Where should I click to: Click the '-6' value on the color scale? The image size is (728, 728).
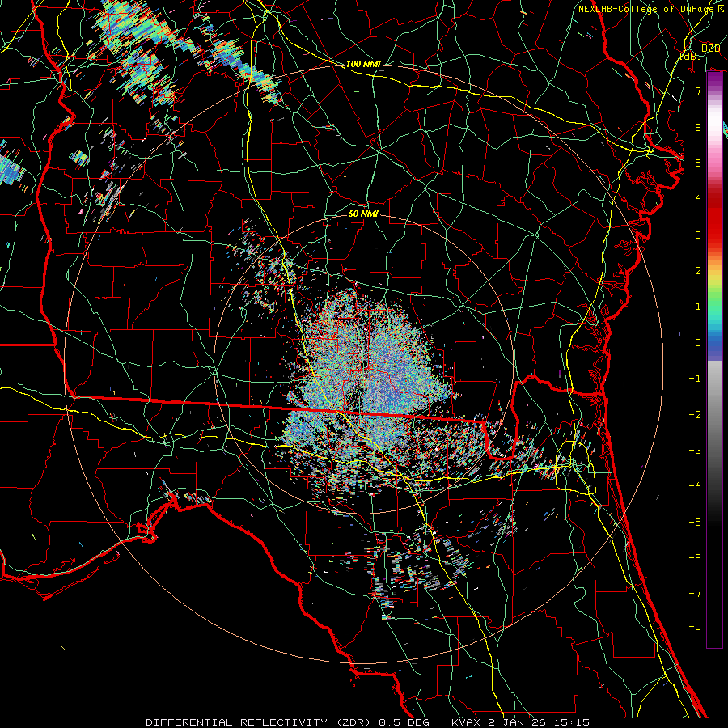pos(695,558)
